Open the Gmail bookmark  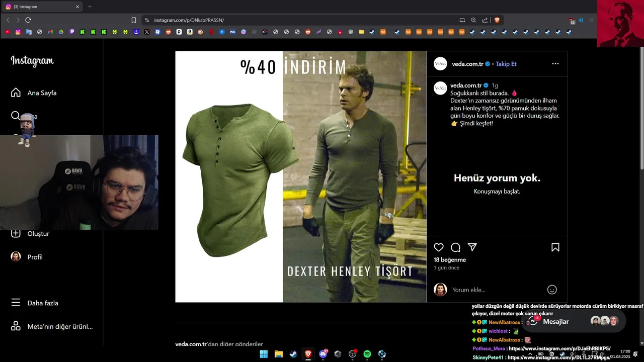click(x=50, y=32)
